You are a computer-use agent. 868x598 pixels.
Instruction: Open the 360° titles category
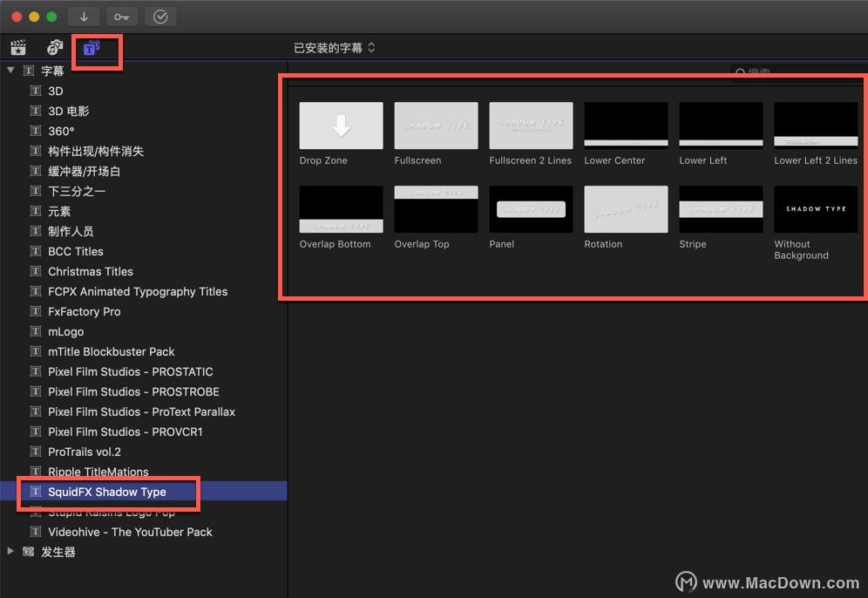[x=144, y=132]
